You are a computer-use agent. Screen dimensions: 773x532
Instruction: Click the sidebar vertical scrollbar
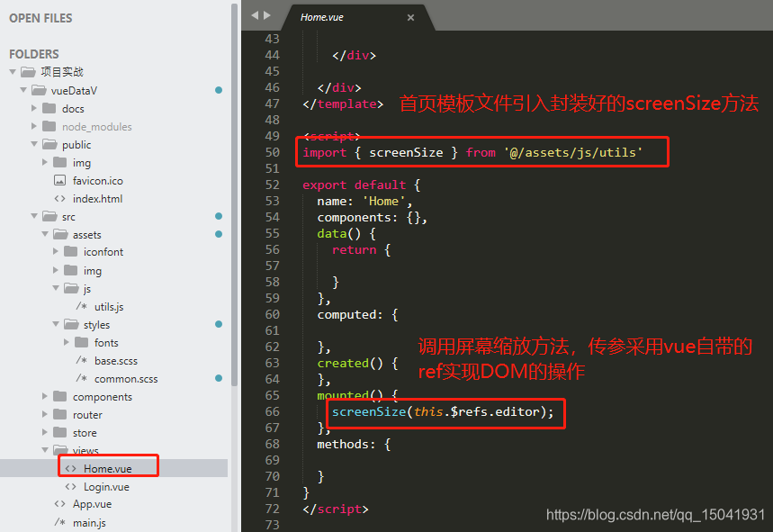[x=234, y=194]
